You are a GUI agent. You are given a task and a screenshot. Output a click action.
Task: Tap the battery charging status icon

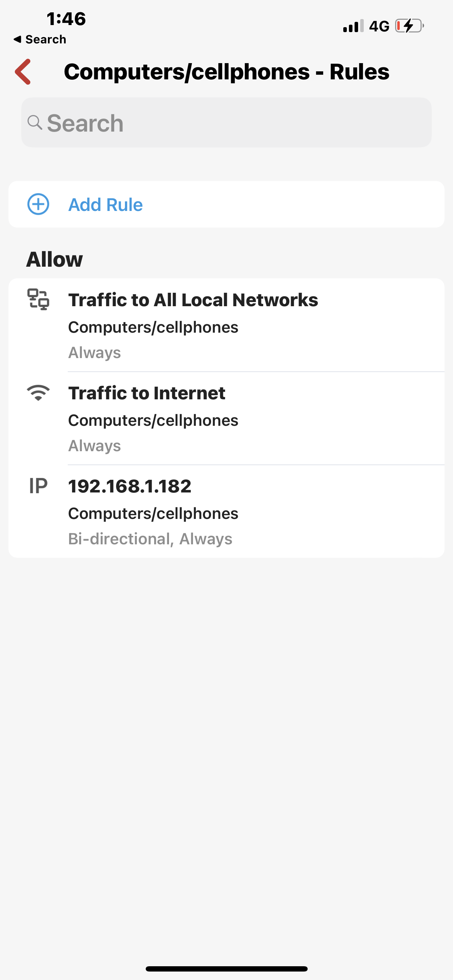point(409,26)
